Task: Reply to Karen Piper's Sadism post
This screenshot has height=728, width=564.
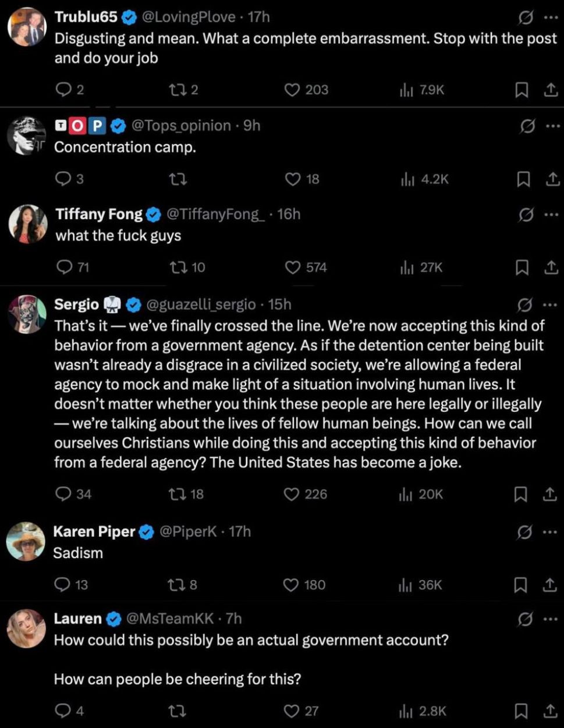Action: tap(63, 584)
